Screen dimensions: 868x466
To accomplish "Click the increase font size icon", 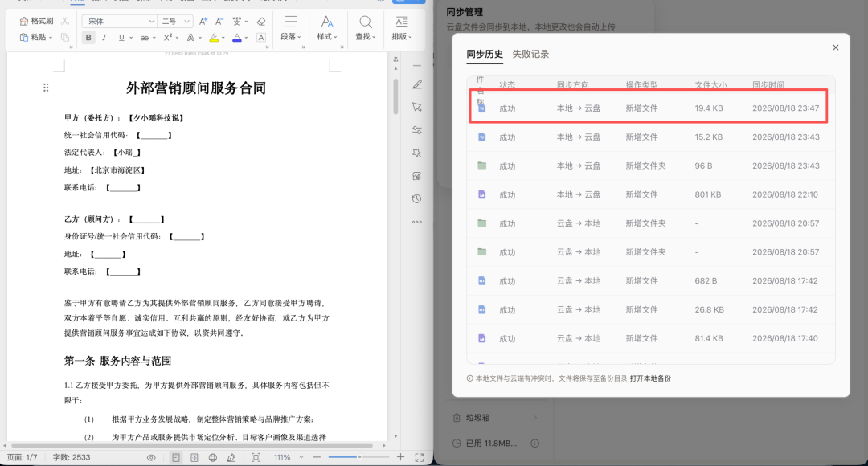I will pos(203,21).
